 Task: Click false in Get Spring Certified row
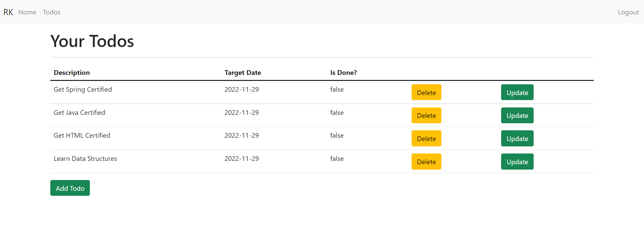click(x=337, y=89)
